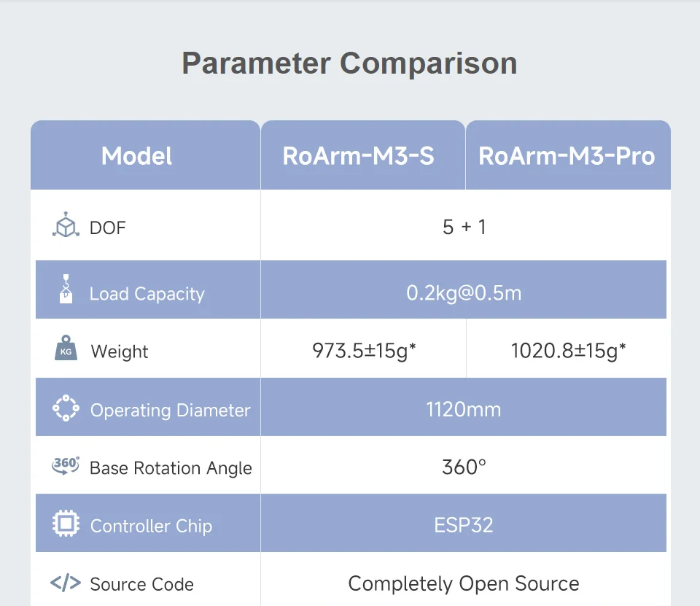Click the Load Capacity label
700x606 pixels.
coord(147,294)
